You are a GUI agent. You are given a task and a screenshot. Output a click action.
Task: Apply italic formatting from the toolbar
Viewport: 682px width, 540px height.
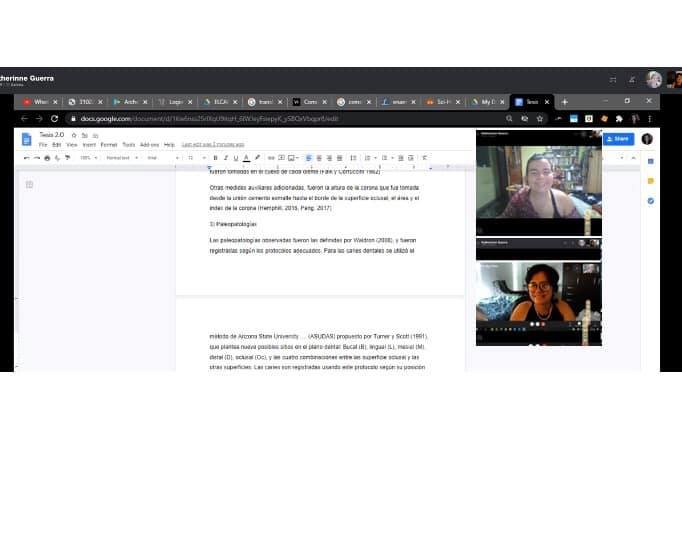click(226, 158)
